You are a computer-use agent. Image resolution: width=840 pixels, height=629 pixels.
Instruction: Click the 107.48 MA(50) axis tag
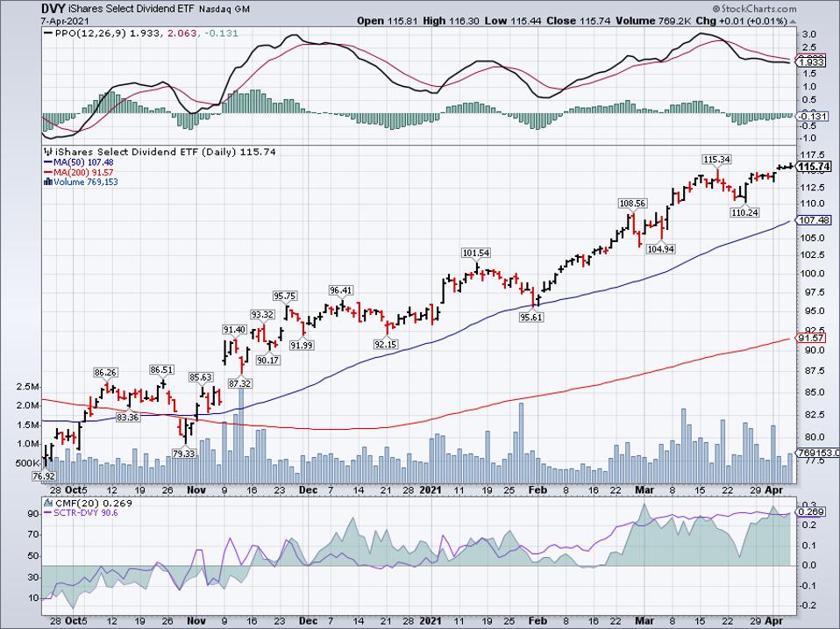(814, 220)
